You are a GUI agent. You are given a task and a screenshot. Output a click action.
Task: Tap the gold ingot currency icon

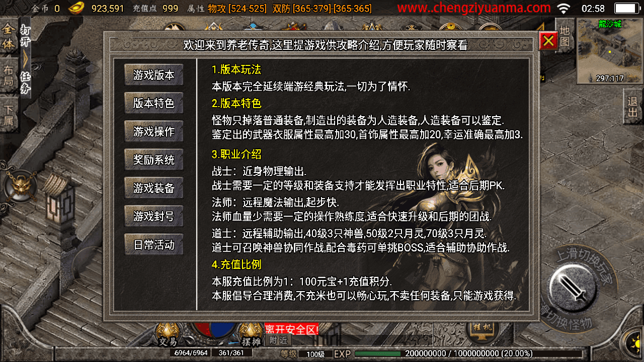(76, 8)
